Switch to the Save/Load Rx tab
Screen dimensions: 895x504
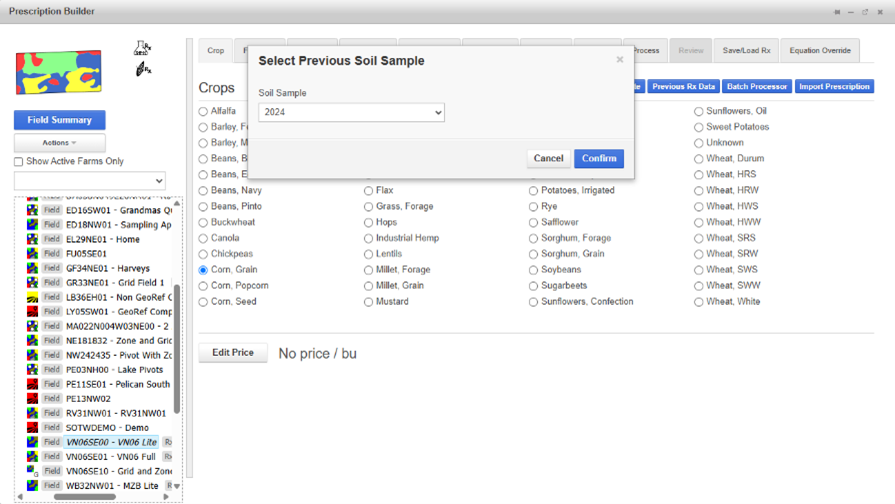pos(746,51)
